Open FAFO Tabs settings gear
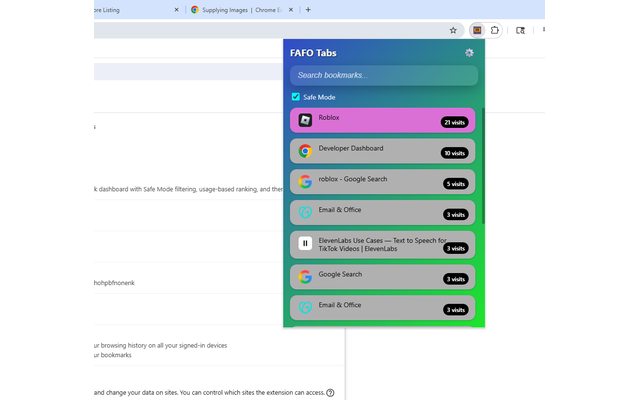640x400 pixels. pyautogui.click(x=469, y=53)
